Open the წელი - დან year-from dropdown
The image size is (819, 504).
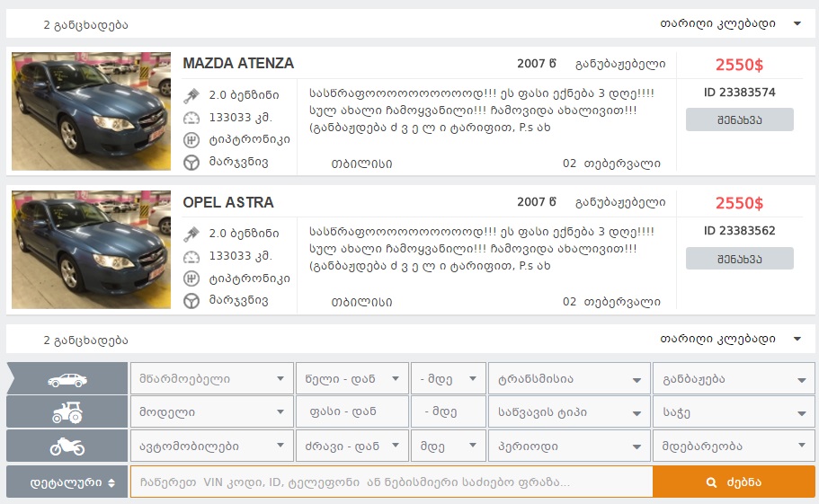point(352,379)
